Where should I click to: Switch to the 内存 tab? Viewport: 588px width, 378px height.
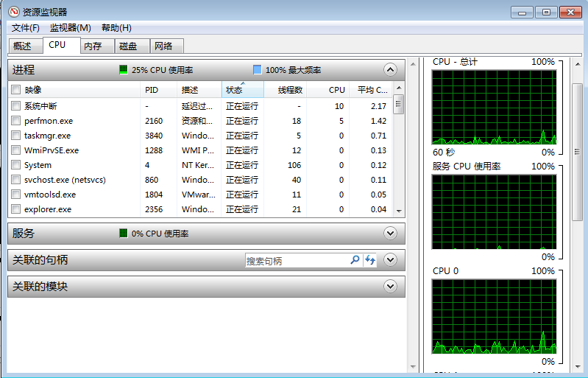(x=97, y=46)
